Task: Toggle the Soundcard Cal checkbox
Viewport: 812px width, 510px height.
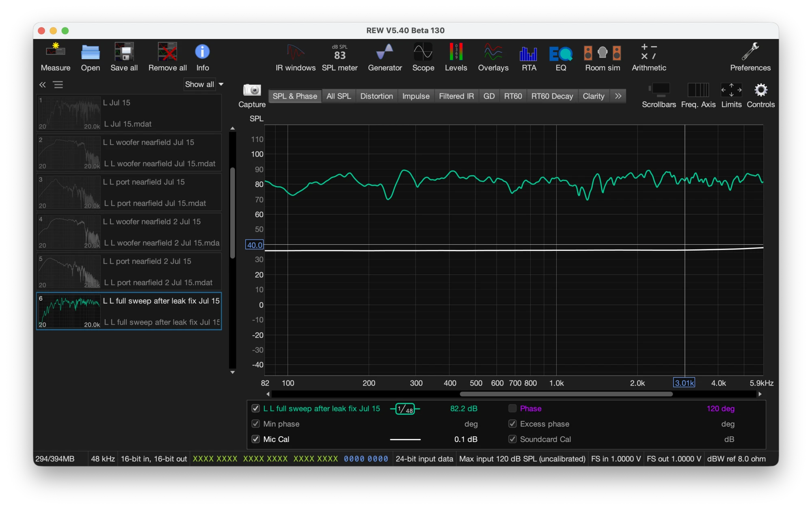Action: click(x=512, y=439)
